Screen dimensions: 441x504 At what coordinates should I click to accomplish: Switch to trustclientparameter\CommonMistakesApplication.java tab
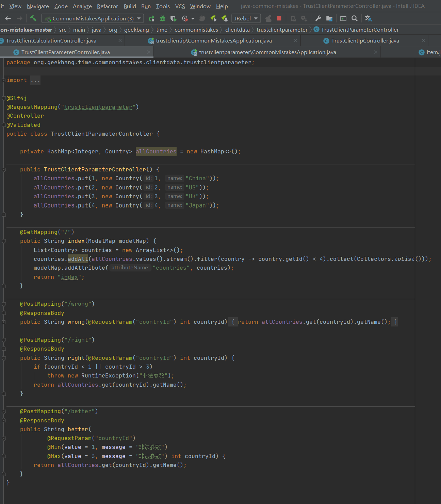coord(267,52)
